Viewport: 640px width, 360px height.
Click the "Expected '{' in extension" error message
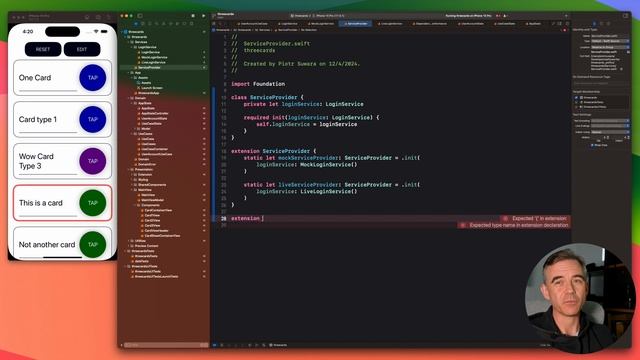point(539,218)
